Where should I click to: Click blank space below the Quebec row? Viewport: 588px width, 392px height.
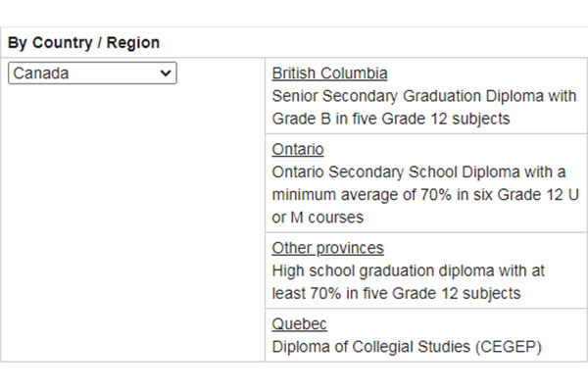point(294,377)
